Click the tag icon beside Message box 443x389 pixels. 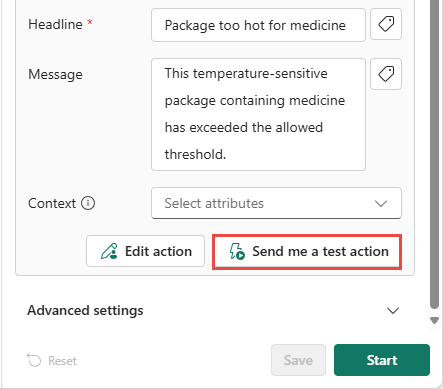(x=386, y=74)
